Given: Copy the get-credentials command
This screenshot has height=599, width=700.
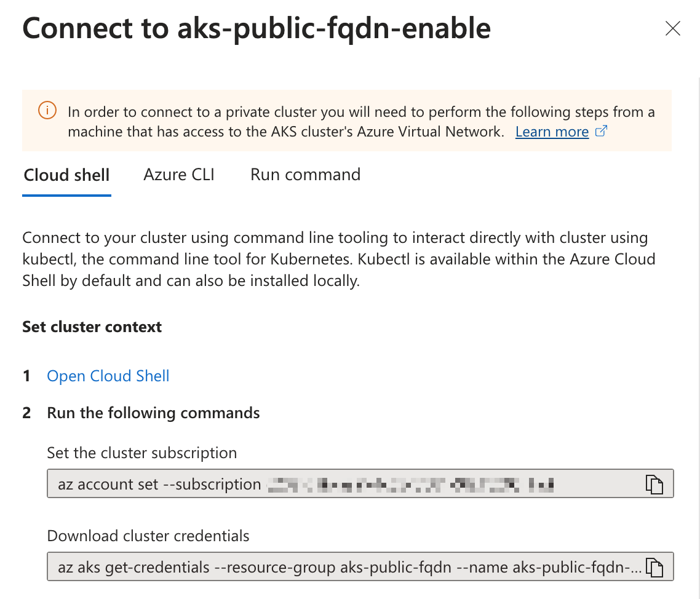Looking at the screenshot, I should pos(654,567).
